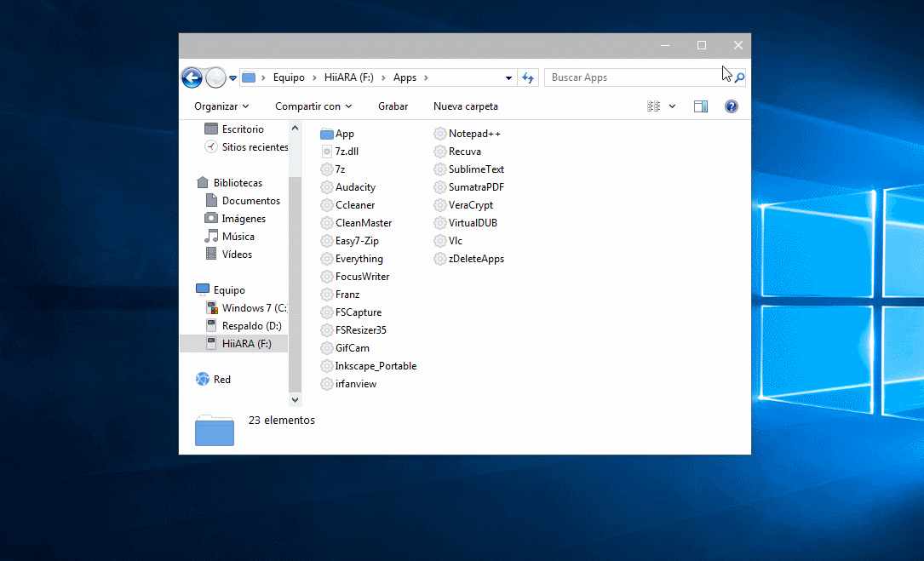
Task: Create a folder with Nueva carpeta
Action: 466,106
